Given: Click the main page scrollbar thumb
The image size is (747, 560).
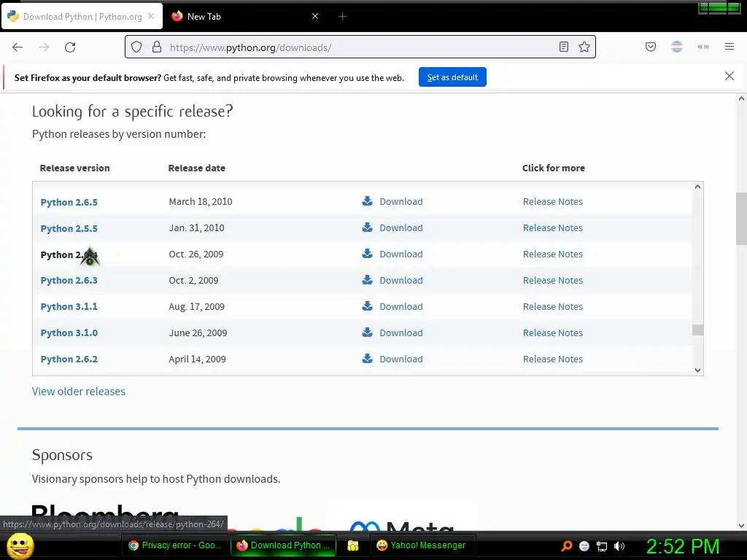Looking at the screenshot, I should point(741,219).
